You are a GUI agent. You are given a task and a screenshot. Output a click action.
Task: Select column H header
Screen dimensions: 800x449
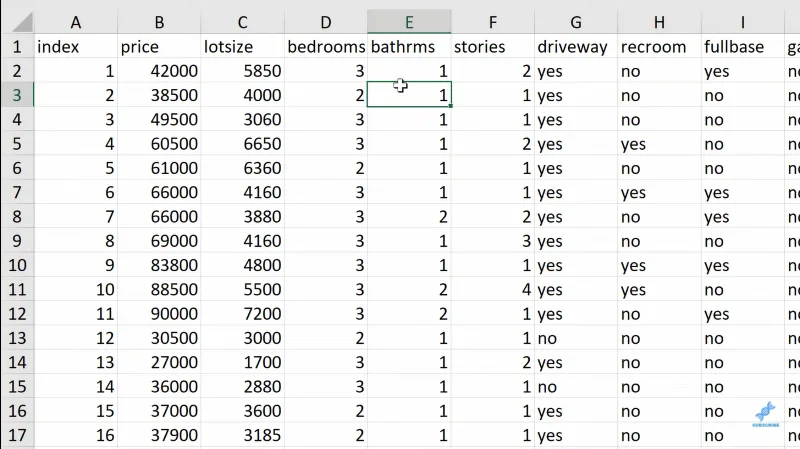coord(659,22)
